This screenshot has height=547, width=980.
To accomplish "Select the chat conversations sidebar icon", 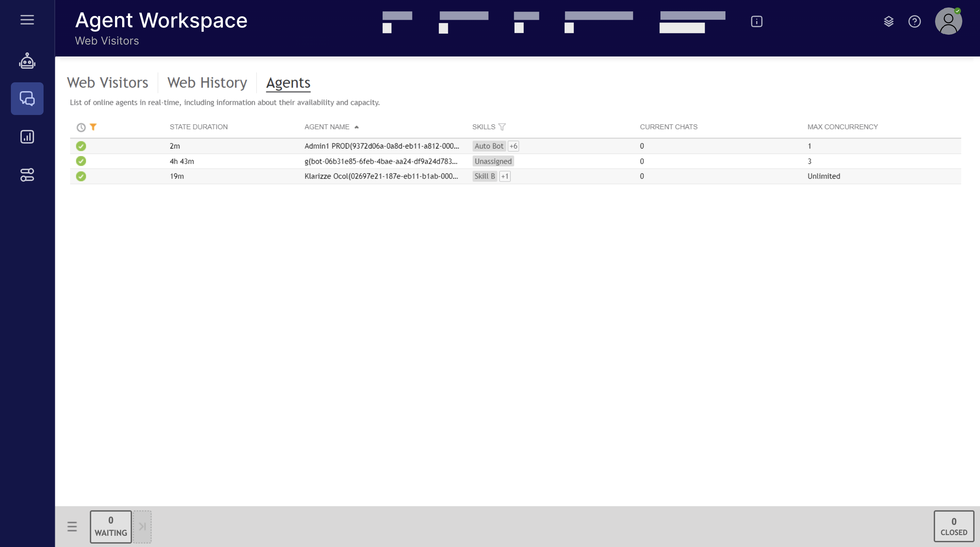I will point(27,99).
